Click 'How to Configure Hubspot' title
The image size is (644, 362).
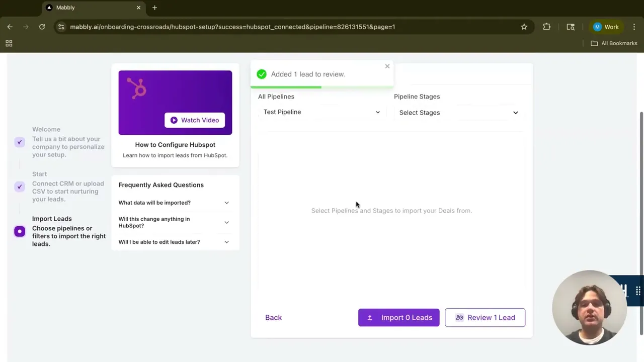[175, 145]
